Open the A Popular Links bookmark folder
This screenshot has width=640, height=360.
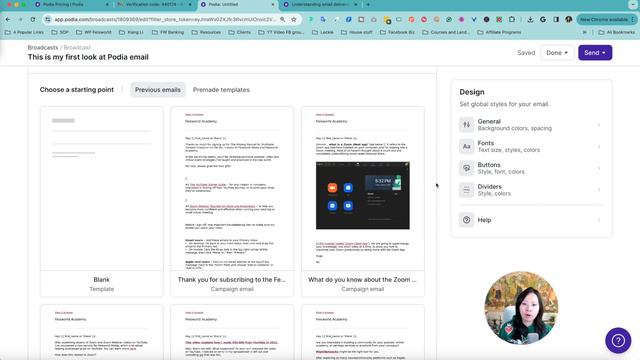coord(24,32)
